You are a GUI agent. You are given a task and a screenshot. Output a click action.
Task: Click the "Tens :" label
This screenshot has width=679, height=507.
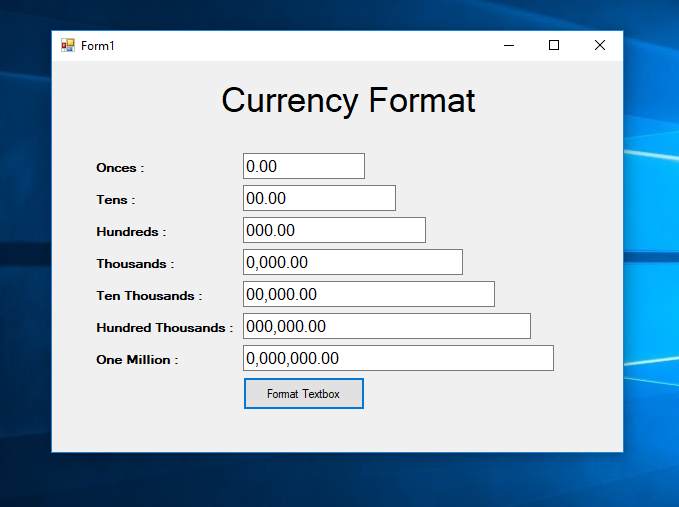coord(115,200)
